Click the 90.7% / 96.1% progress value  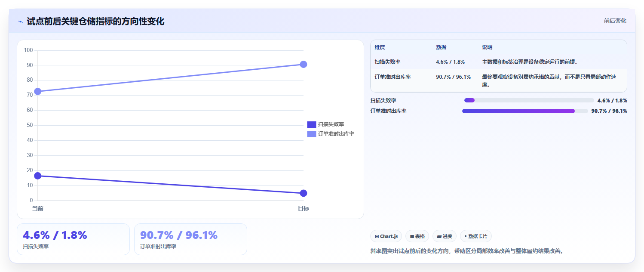tap(609, 111)
